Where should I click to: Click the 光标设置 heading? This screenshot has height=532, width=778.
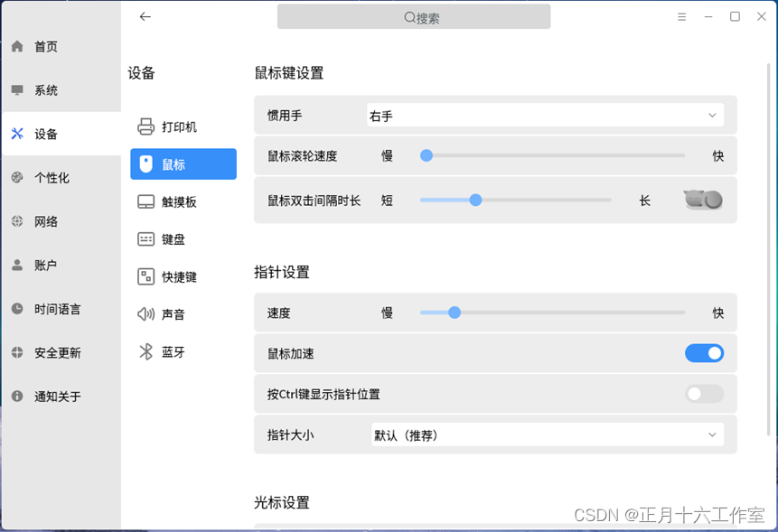point(282,502)
